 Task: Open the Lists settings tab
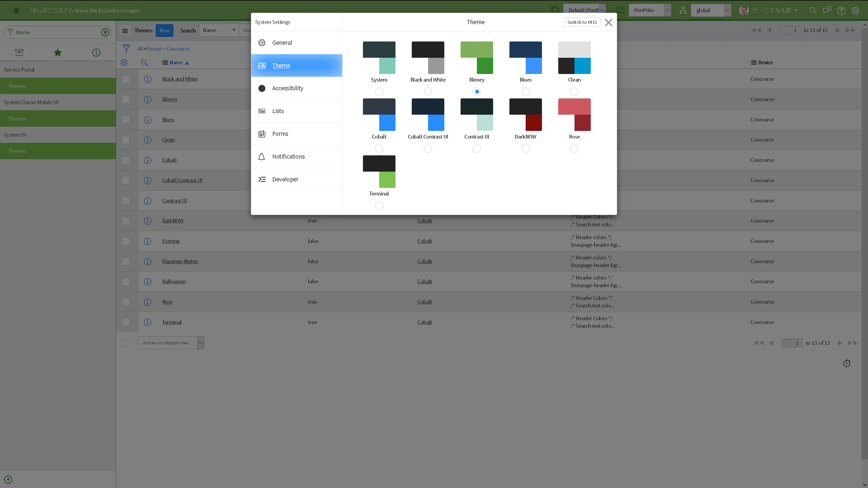click(x=296, y=111)
